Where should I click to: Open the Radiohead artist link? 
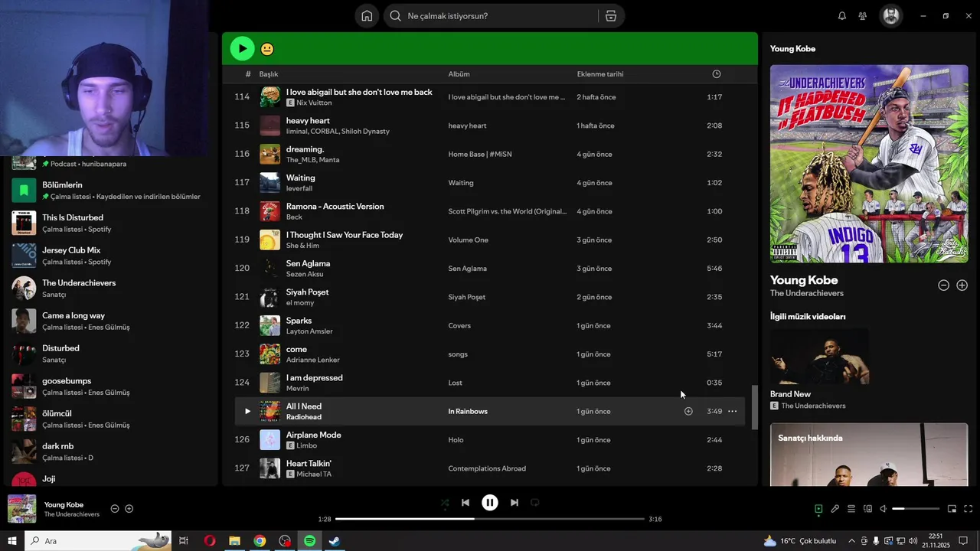click(304, 417)
